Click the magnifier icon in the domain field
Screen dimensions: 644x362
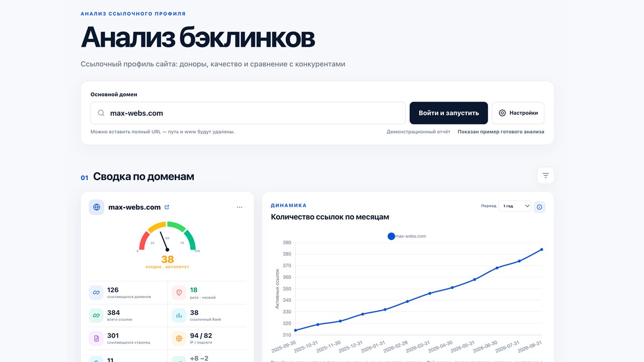click(101, 113)
